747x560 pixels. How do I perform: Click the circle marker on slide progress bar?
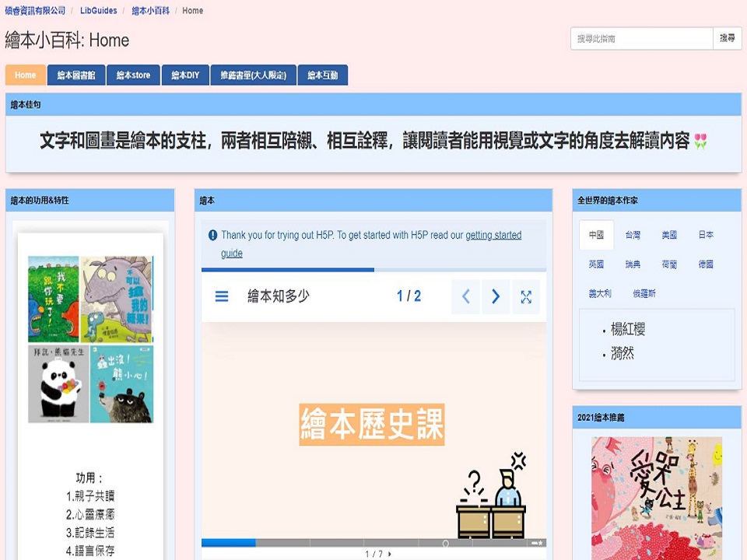pos(445,544)
